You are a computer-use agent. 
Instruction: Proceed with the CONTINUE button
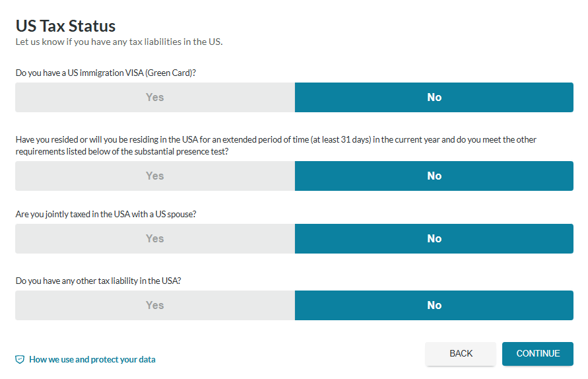click(x=538, y=353)
